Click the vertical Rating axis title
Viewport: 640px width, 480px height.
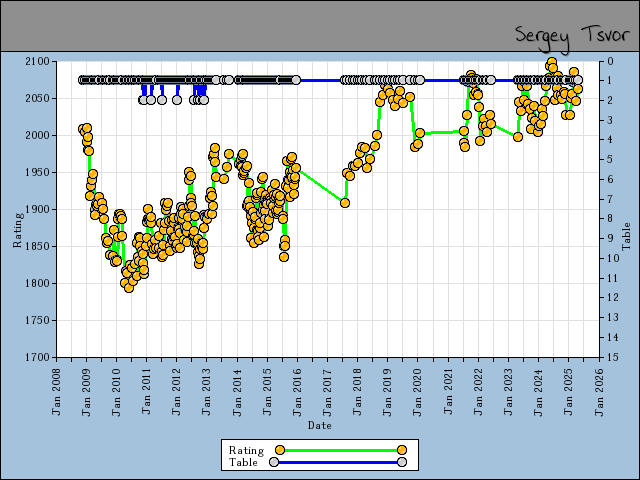coord(18,230)
